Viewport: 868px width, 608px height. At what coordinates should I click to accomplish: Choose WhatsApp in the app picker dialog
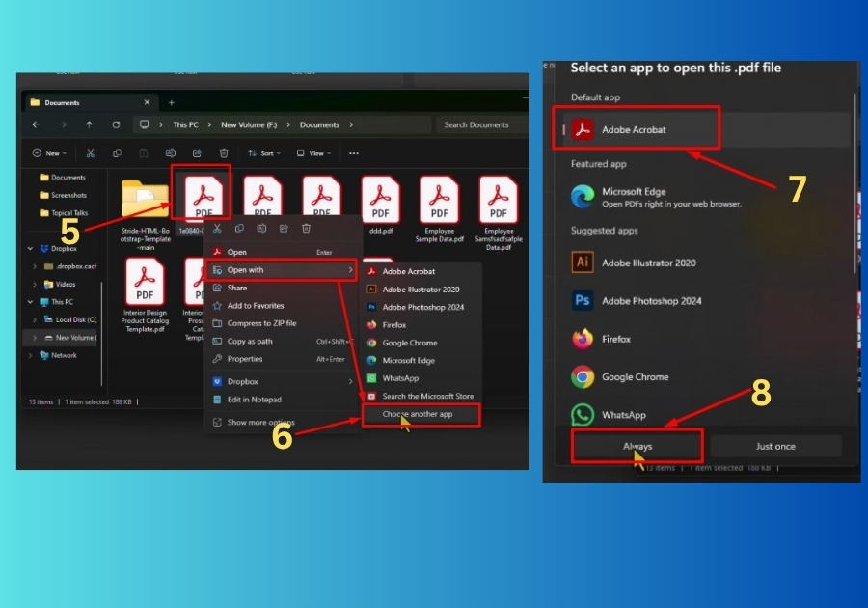704,415
